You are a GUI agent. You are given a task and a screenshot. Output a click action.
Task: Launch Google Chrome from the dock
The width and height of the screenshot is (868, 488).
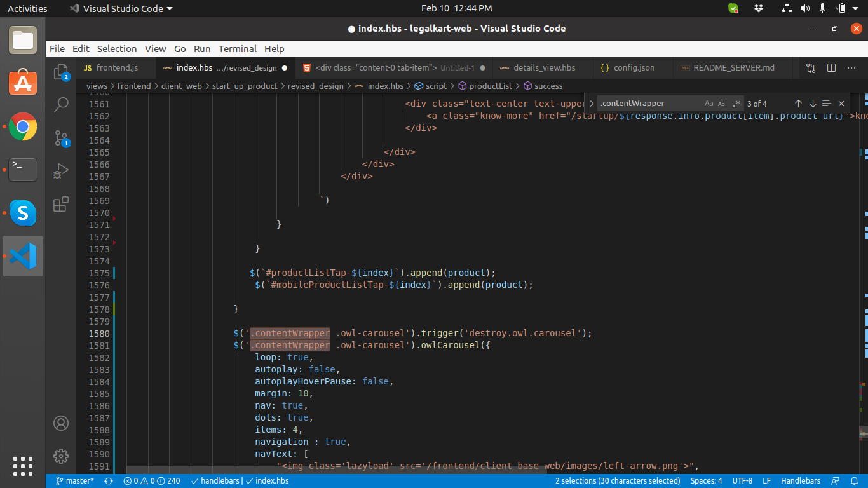[x=23, y=127]
